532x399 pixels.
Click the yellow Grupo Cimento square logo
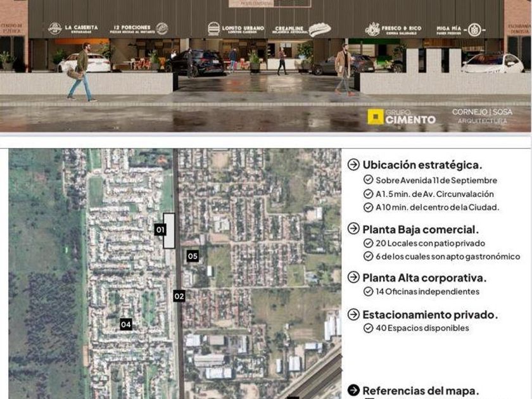click(x=376, y=117)
